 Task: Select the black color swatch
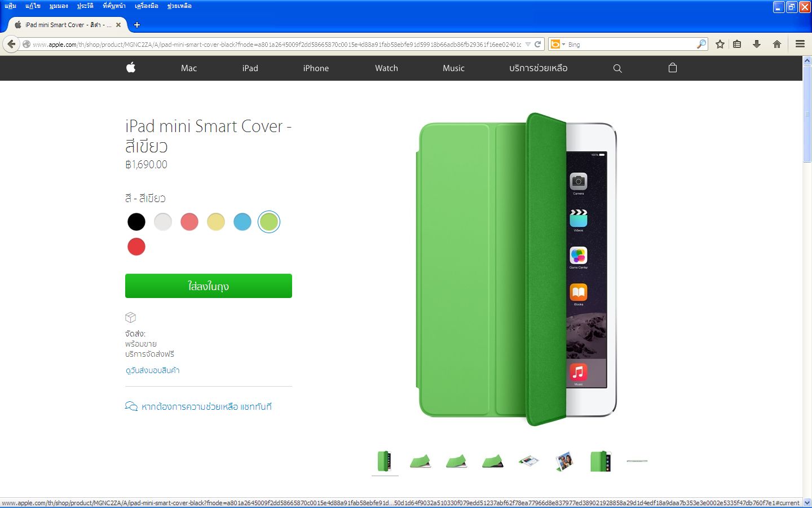136,222
